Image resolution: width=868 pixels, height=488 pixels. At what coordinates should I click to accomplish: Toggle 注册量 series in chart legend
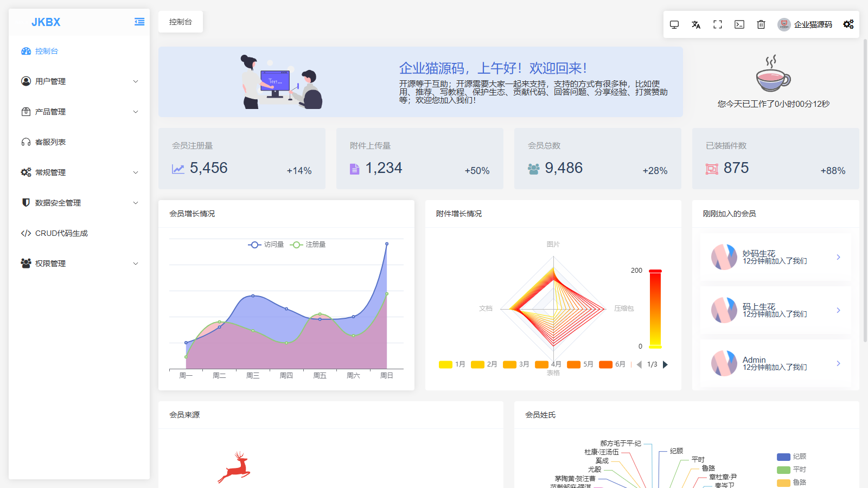(308, 245)
